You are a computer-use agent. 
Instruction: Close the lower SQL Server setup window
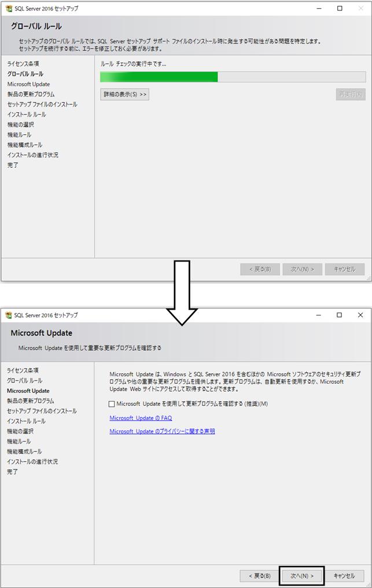click(x=360, y=315)
